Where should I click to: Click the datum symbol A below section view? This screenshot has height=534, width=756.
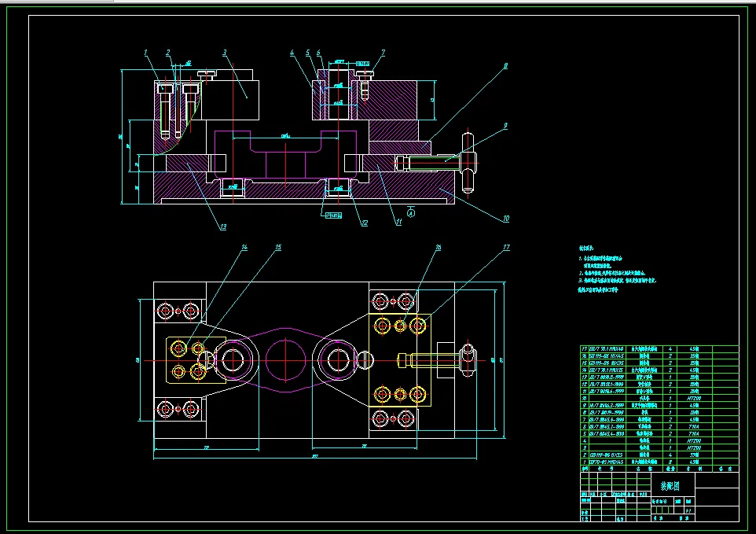click(411, 212)
